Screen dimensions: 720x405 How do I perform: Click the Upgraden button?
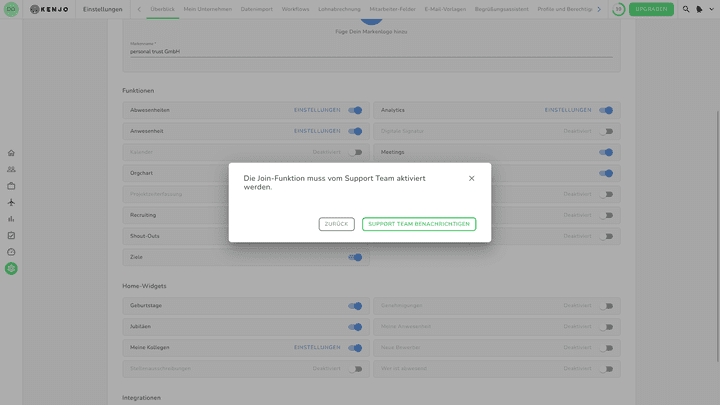(x=651, y=9)
